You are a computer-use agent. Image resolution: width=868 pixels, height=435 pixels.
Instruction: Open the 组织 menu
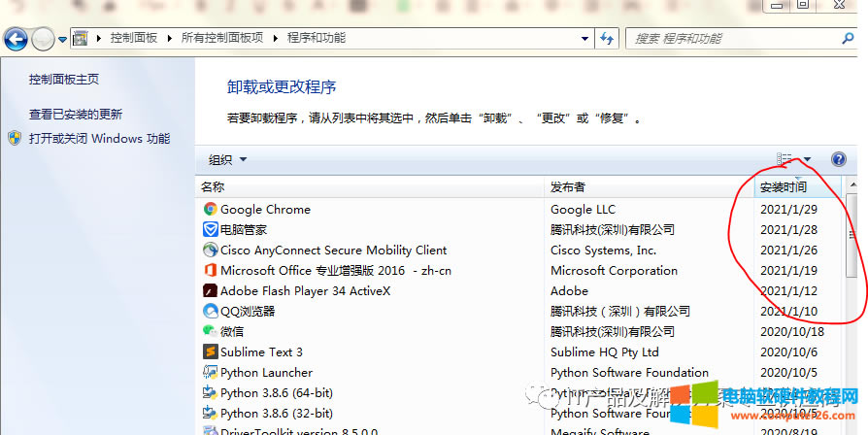tap(227, 160)
